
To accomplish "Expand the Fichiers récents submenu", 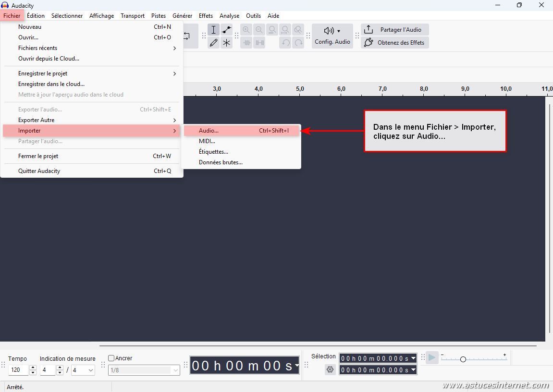I will 96,48.
